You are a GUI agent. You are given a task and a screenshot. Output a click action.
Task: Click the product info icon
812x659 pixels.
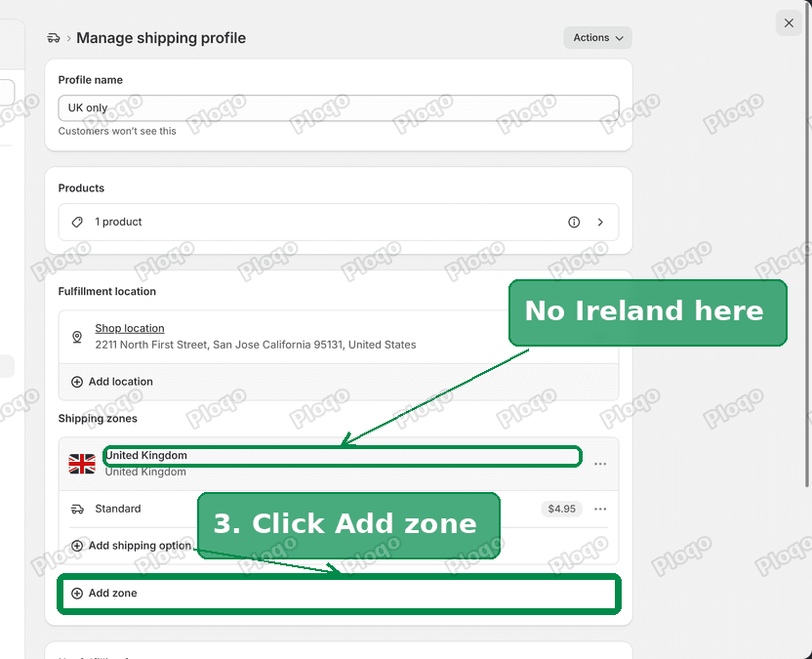(574, 223)
